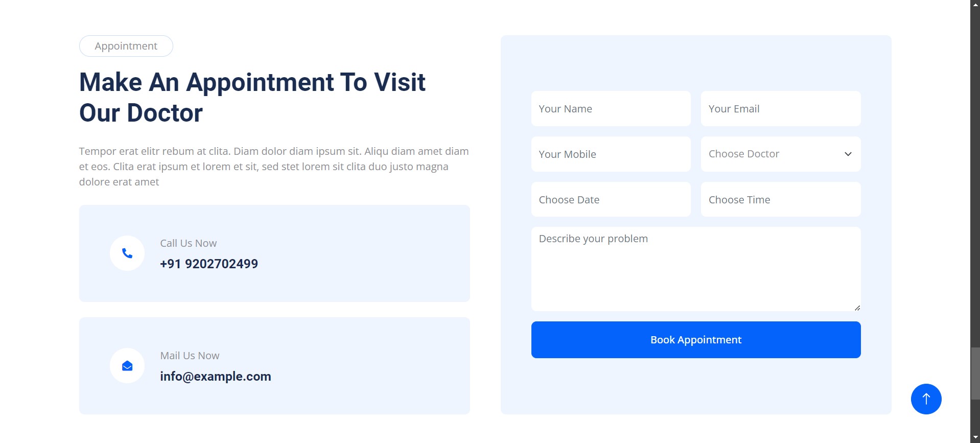Click the +91 9202702499 phone number

[x=209, y=264]
